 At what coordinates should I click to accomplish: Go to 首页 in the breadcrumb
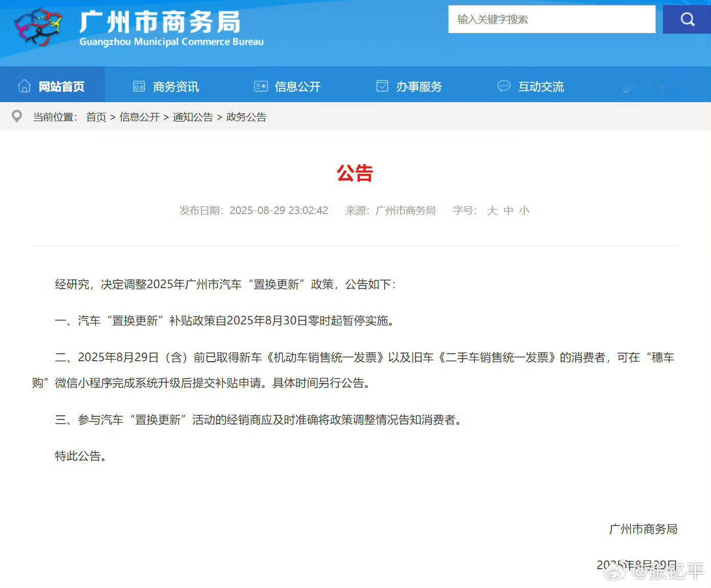pos(96,117)
